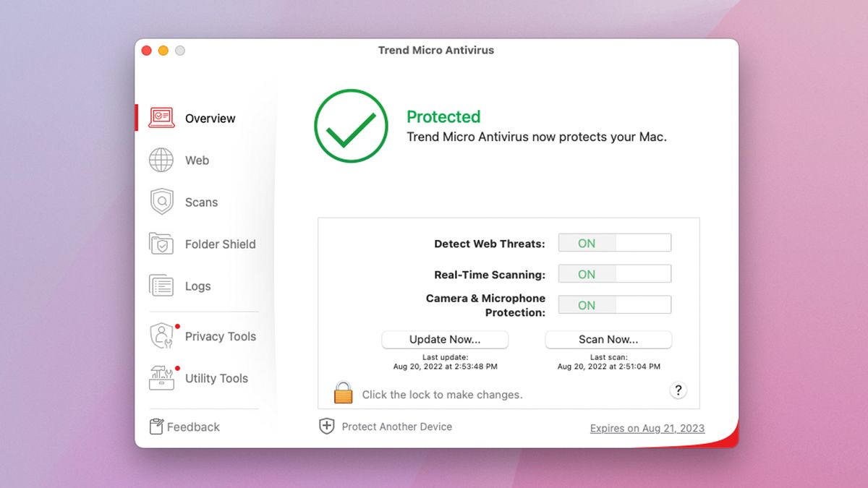Click the Feedback icon
Viewport: 868px width, 488px height.
tap(156, 427)
